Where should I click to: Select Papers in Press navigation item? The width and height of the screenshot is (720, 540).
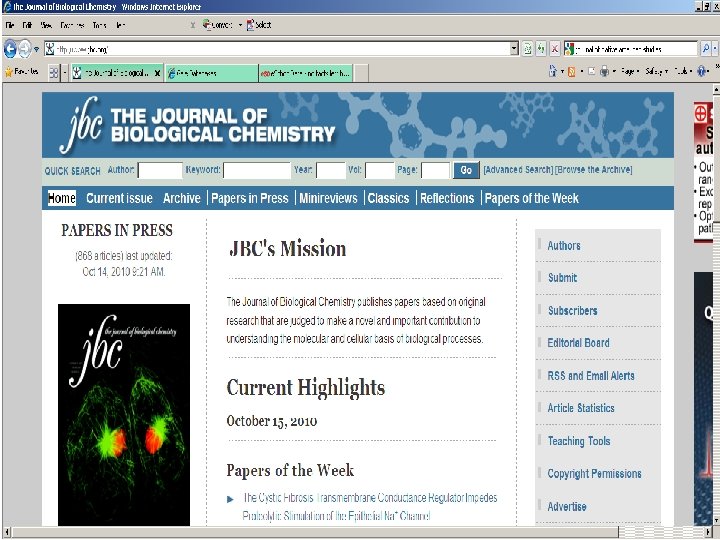(250, 198)
